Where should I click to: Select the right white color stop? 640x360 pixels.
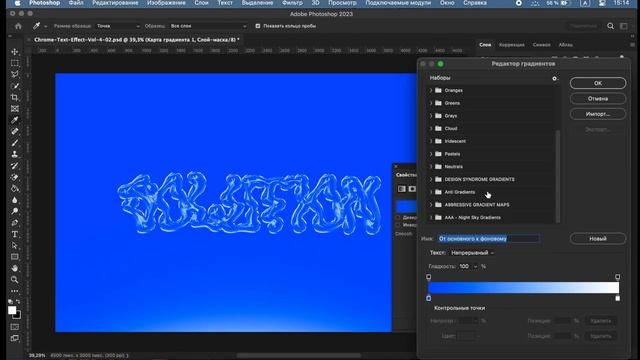[618, 298]
